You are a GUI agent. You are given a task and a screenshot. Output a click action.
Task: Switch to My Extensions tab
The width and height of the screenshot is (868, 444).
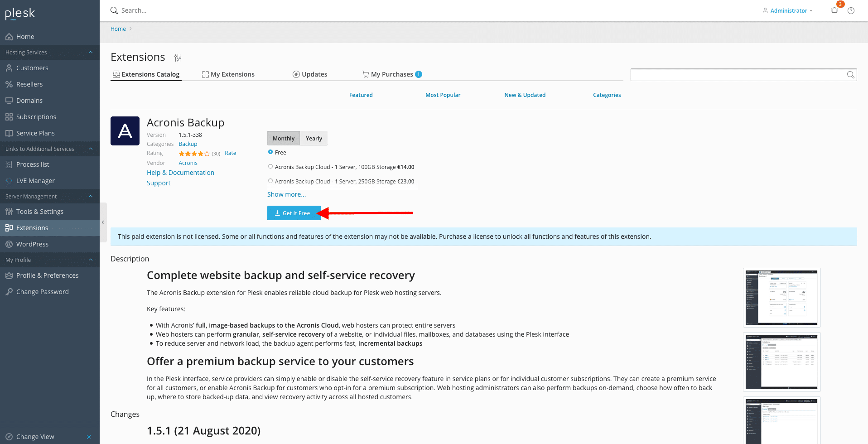point(228,74)
